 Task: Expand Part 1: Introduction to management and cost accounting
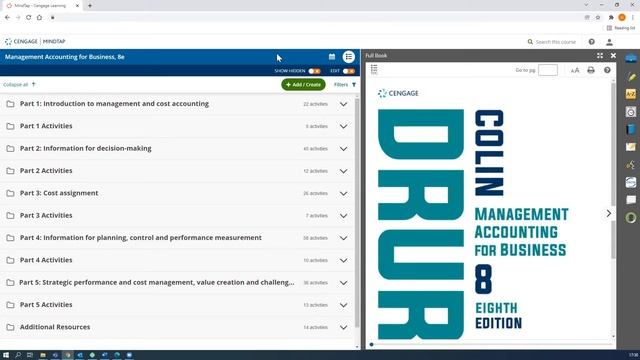344,104
